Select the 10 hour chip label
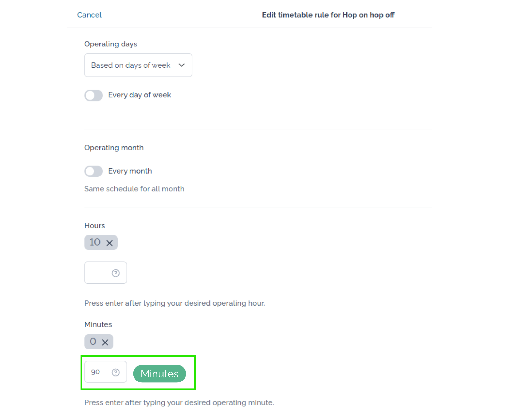The width and height of the screenshot is (525, 420). (x=95, y=242)
